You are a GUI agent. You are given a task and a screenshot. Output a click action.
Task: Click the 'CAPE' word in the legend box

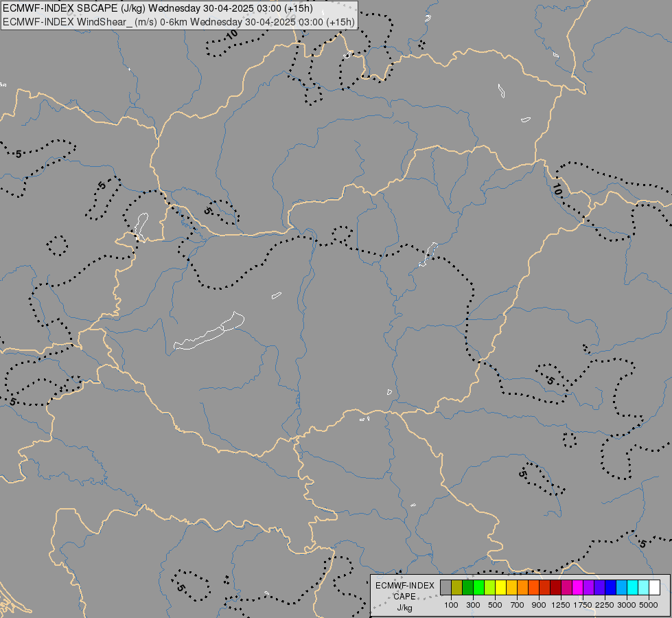point(404,597)
